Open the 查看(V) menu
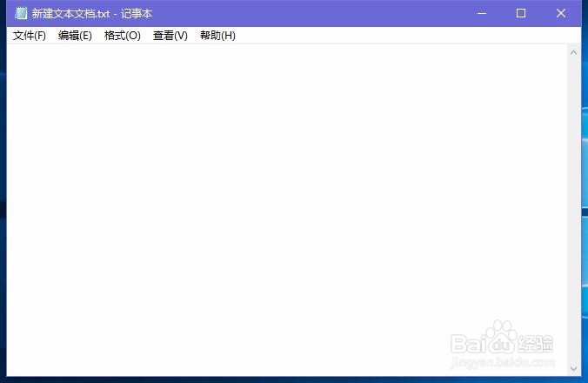The image size is (588, 383). [x=170, y=36]
